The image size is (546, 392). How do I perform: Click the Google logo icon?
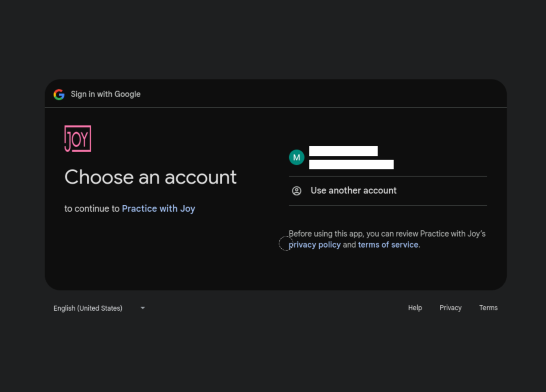[59, 94]
